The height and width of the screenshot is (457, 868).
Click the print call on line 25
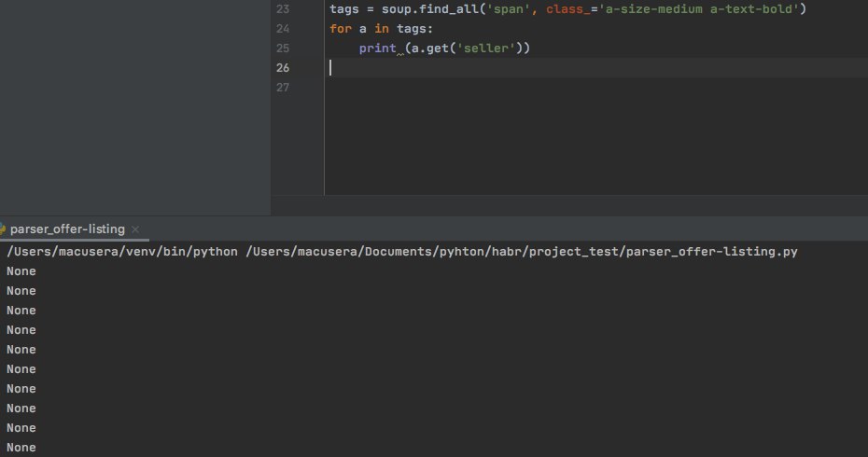pos(378,48)
